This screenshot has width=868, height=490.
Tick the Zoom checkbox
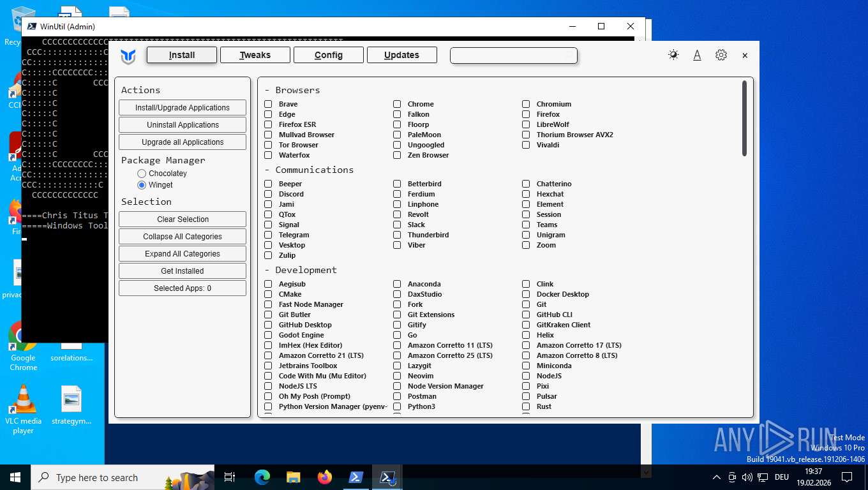tap(526, 245)
